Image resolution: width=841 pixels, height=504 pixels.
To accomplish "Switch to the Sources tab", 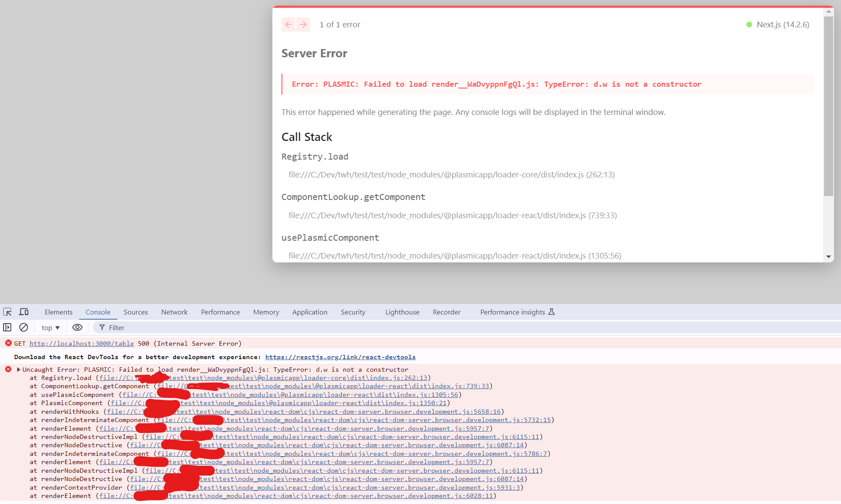I will pyautogui.click(x=135, y=312).
